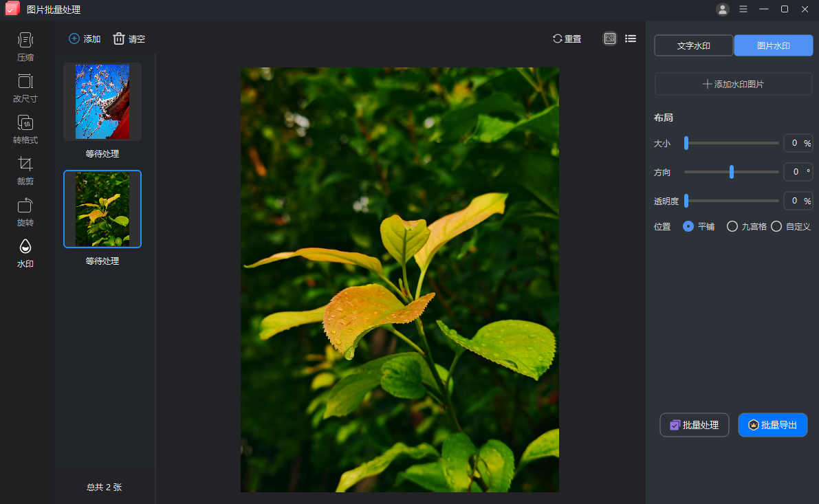Click 添加水印图片 to add watermark image

click(733, 84)
